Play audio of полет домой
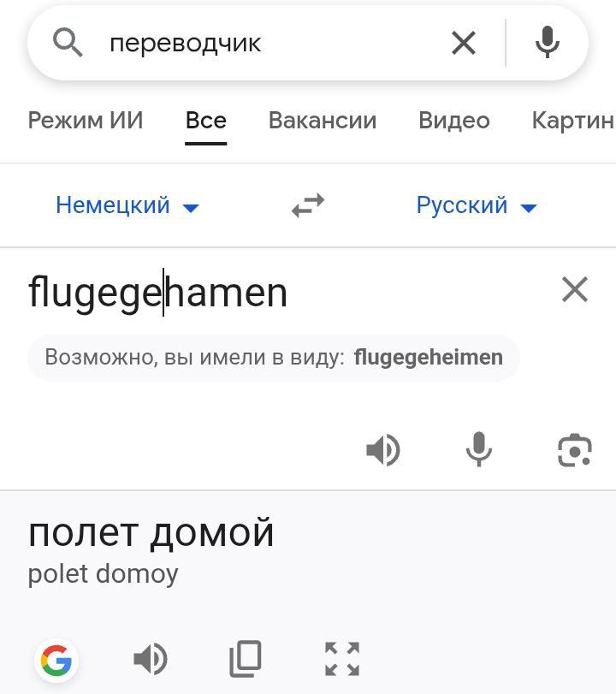The width and height of the screenshot is (616, 694). tap(151, 659)
